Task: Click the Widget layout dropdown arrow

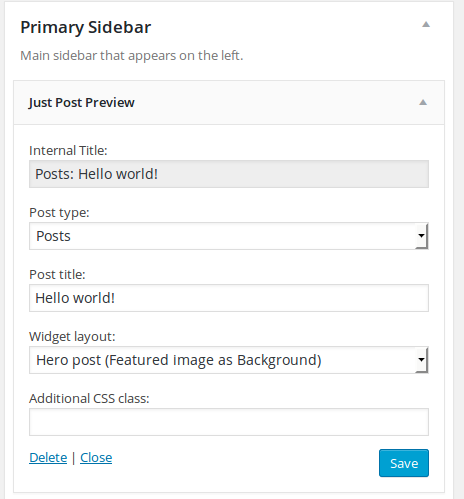Action: coord(422,360)
